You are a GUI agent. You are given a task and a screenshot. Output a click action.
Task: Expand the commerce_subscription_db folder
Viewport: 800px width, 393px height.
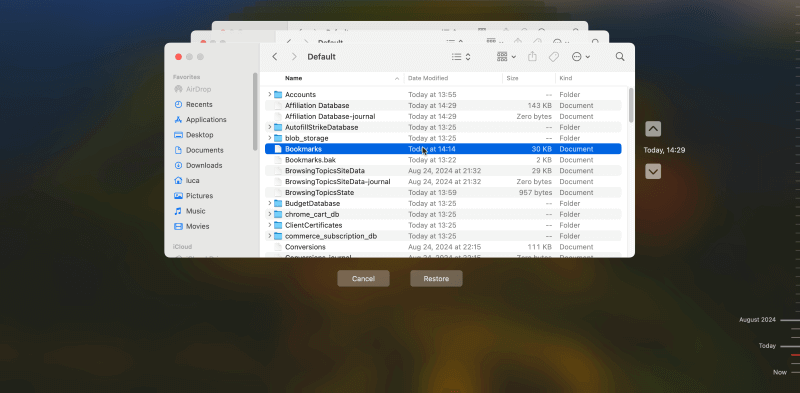pyautogui.click(x=269, y=236)
